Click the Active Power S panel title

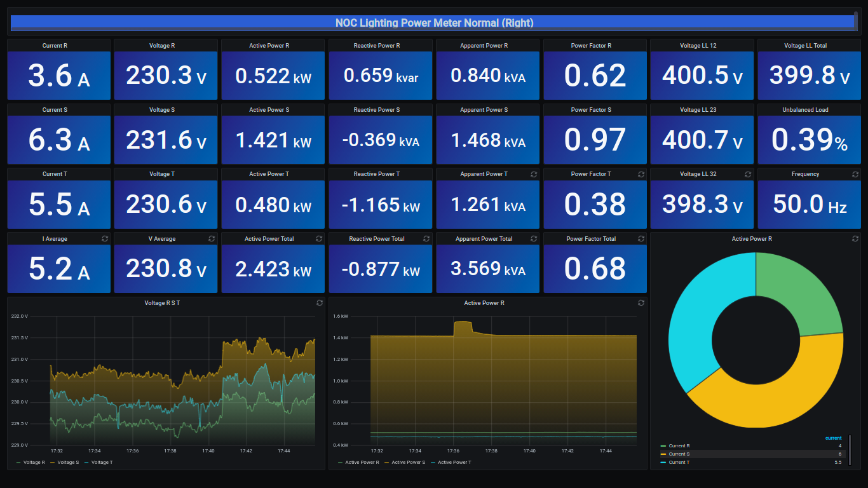(x=269, y=110)
